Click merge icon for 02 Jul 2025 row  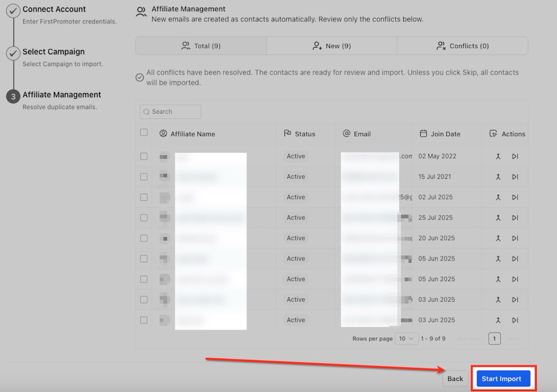(498, 197)
